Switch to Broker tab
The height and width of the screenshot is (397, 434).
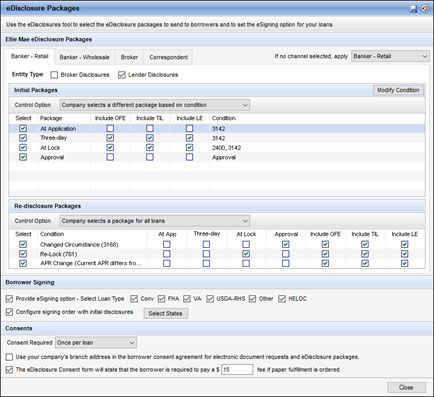[129, 57]
